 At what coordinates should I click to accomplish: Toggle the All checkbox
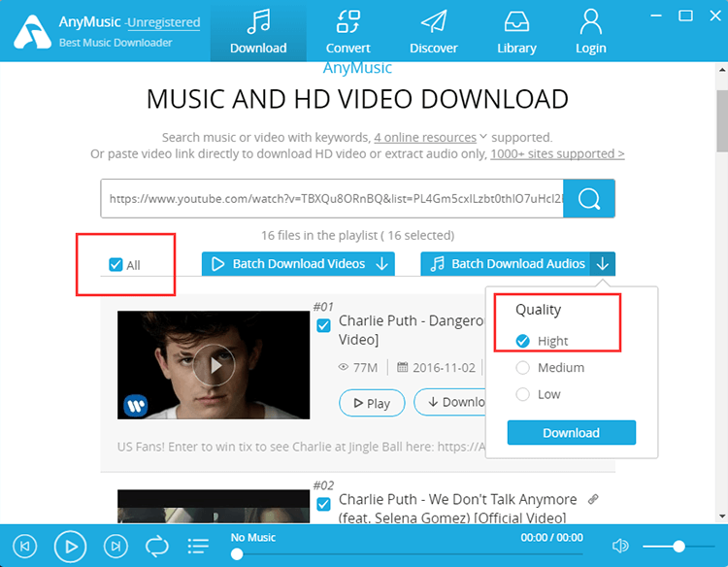coord(116,265)
